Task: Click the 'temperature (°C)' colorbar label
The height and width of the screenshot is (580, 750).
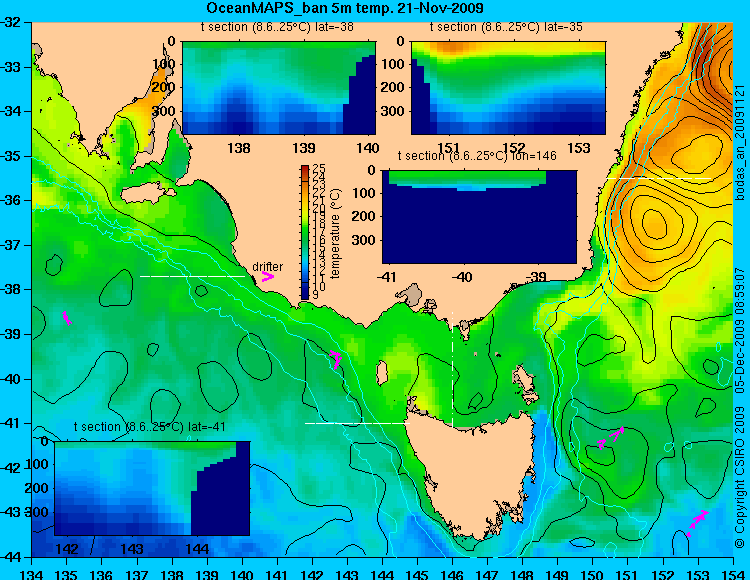Action: (335, 233)
